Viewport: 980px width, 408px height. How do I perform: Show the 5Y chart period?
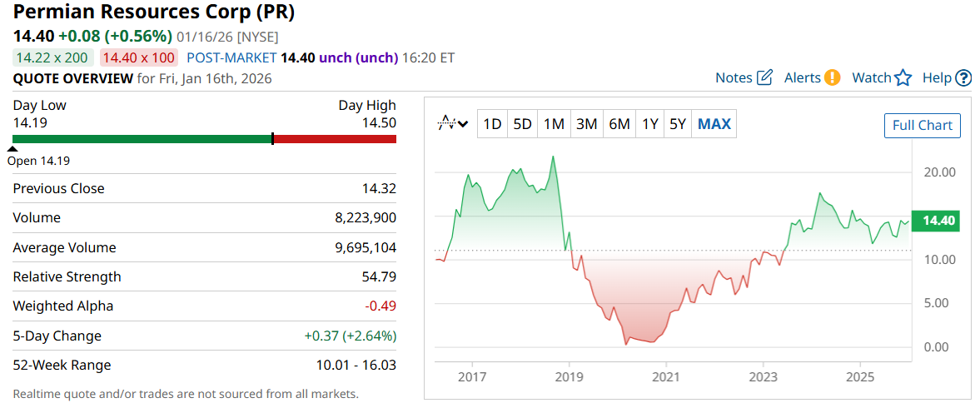click(678, 124)
